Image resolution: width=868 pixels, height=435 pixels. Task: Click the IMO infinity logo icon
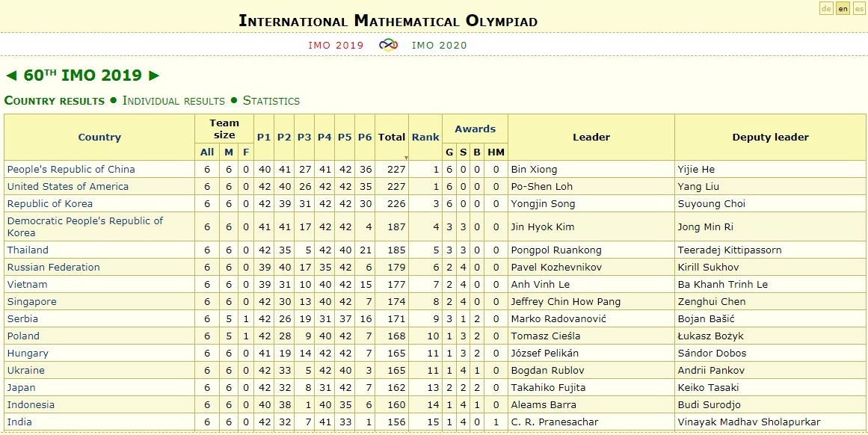[387, 45]
